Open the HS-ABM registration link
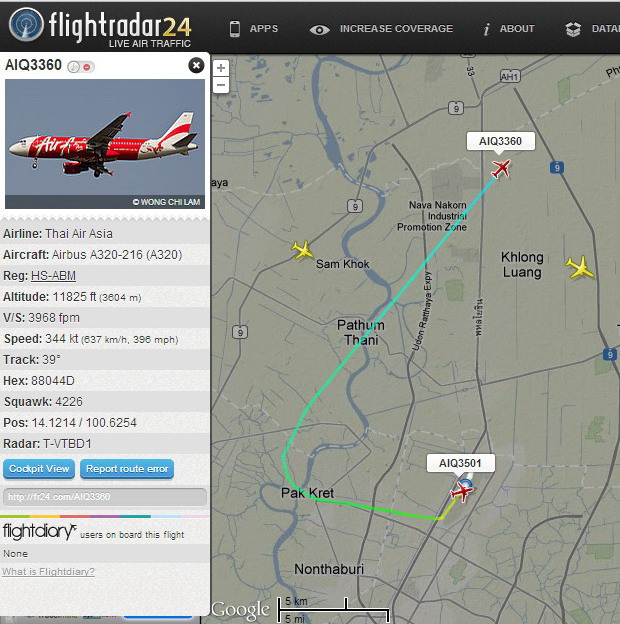Image resolution: width=620 pixels, height=624 pixels. [x=53, y=276]
